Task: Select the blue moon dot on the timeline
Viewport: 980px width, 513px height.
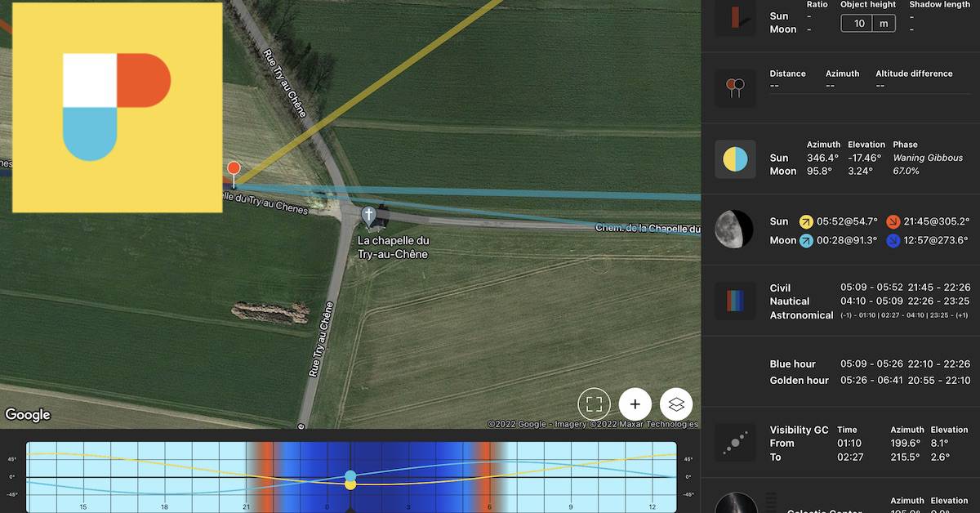Action: click(x=350, y=475)
